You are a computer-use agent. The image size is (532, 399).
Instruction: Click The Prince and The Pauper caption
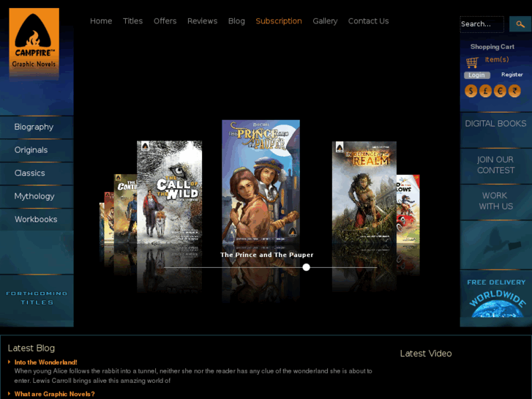click(x=266, y=255)
